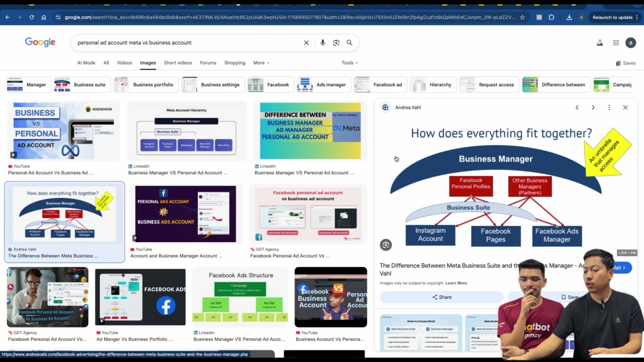Filter by the Ads manager chip

click(x=324, y=84)
